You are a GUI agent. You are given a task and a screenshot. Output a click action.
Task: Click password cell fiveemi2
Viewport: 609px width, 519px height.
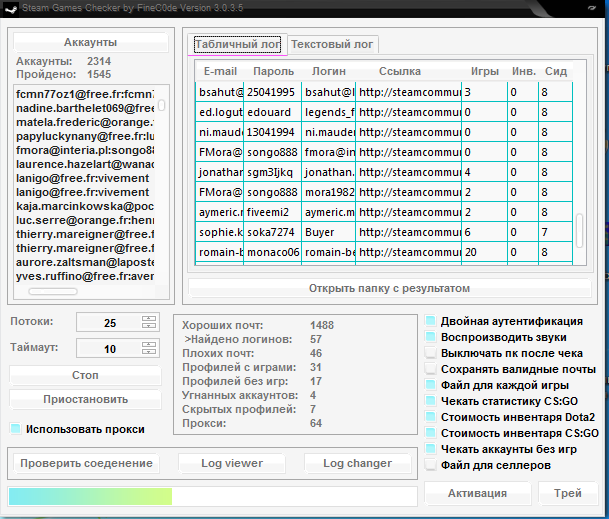(273, 212)
